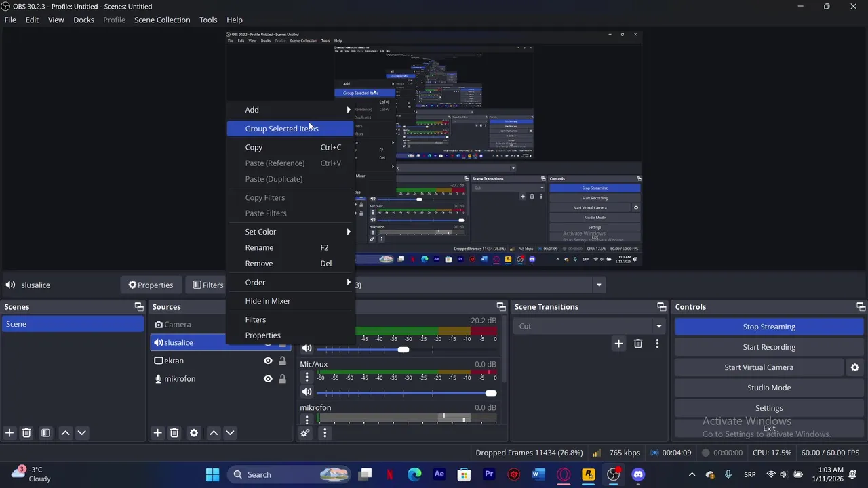Move source down in Sources dock
This screenshot has width=868, height=488.
(x=230, y=433)
